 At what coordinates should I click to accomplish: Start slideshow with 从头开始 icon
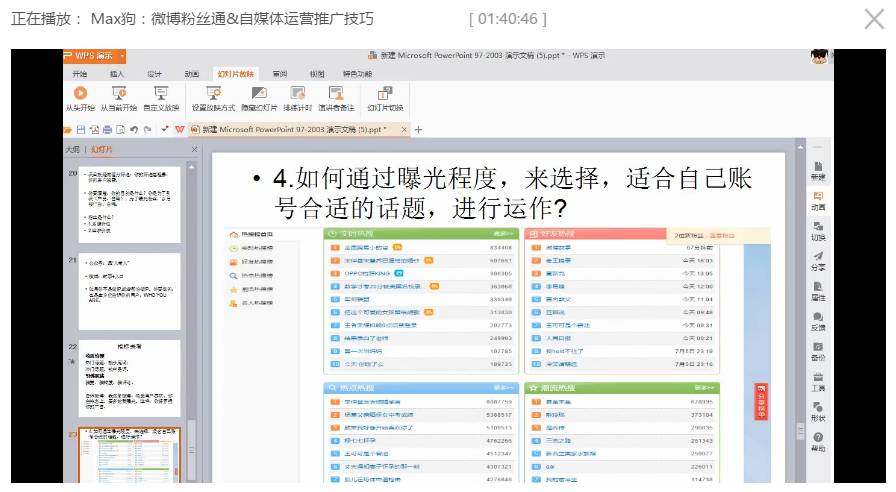(x=80, y=98)
